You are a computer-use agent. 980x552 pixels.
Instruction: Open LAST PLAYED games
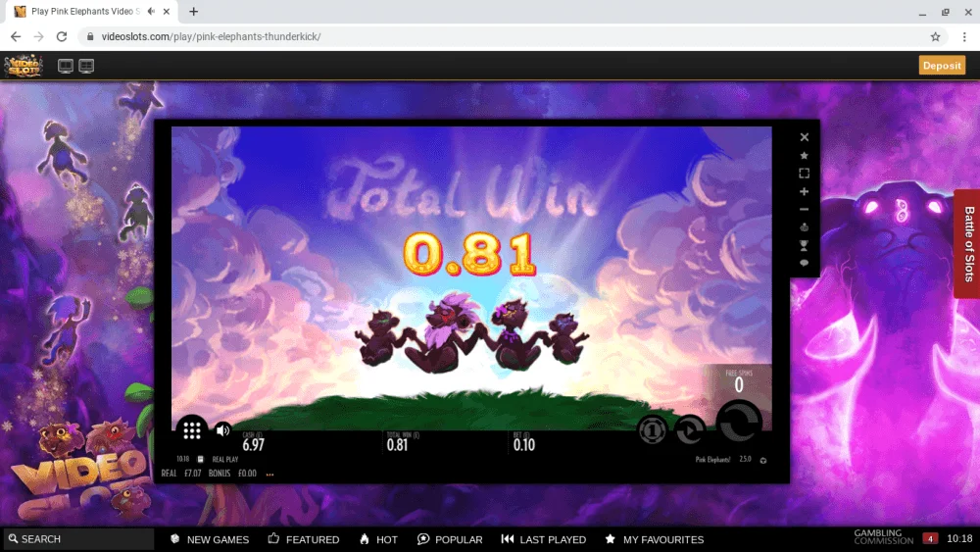coord(544,539)
